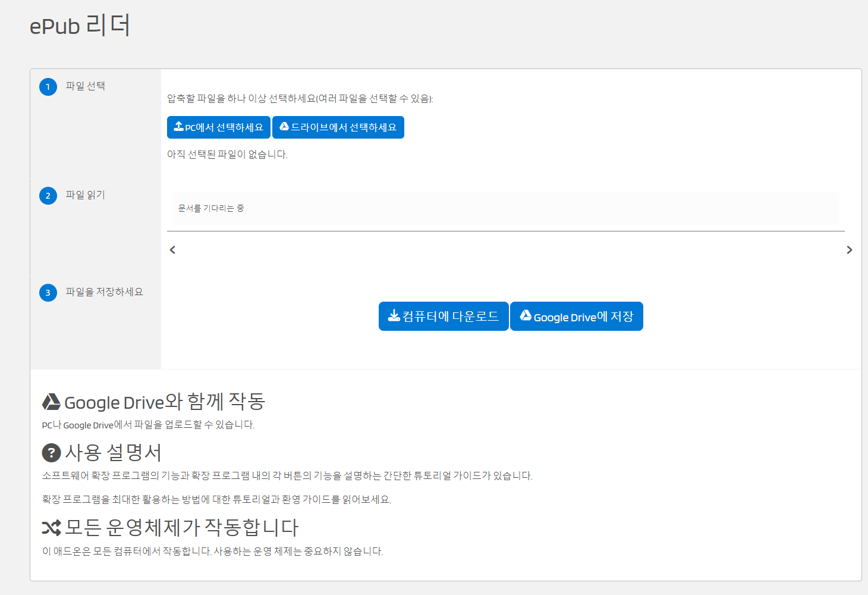This screenshot has height=595, width=868.
Task: Select step 1 '파일 선택'
Action: coord(86,86)
